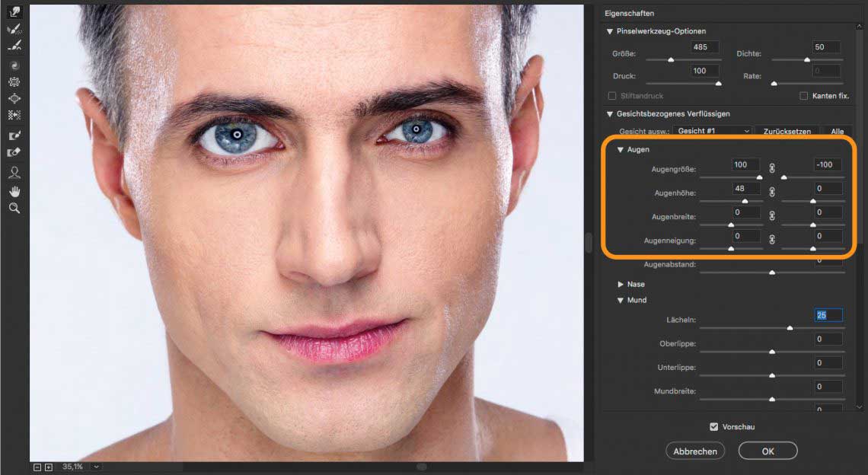Expand the Nase section
Image resolution: width=868 pixels, height=475 pixels.
[621, 285]
